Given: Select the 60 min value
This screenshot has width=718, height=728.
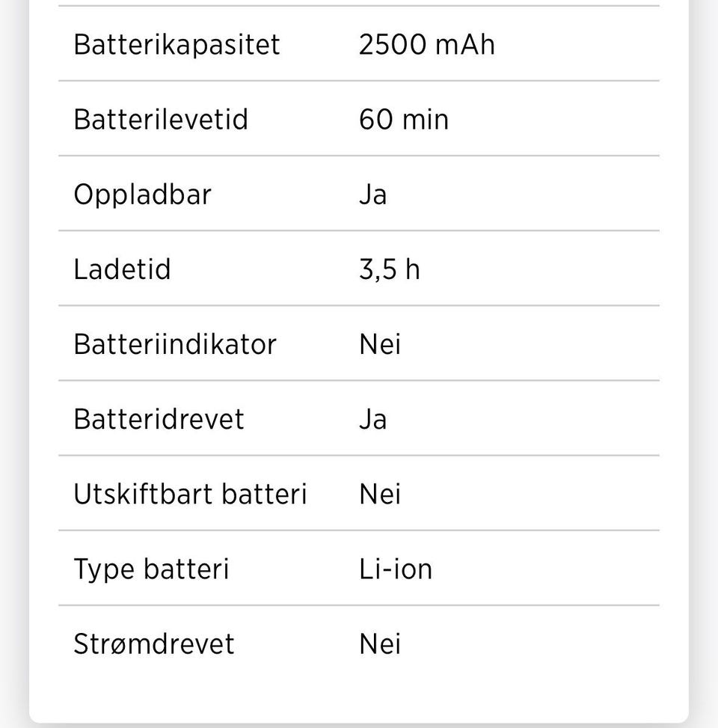Looking at the screenshot, I should coord(404,120).
